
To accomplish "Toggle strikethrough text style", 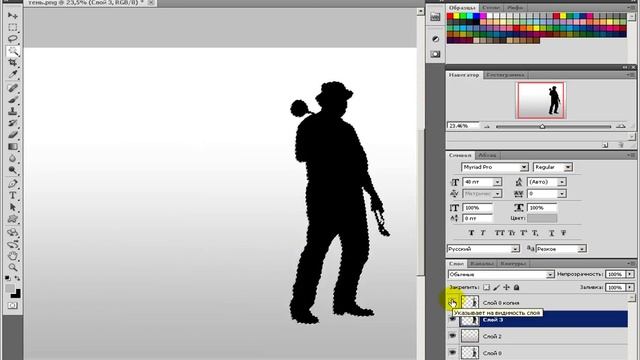I will 563,233.
